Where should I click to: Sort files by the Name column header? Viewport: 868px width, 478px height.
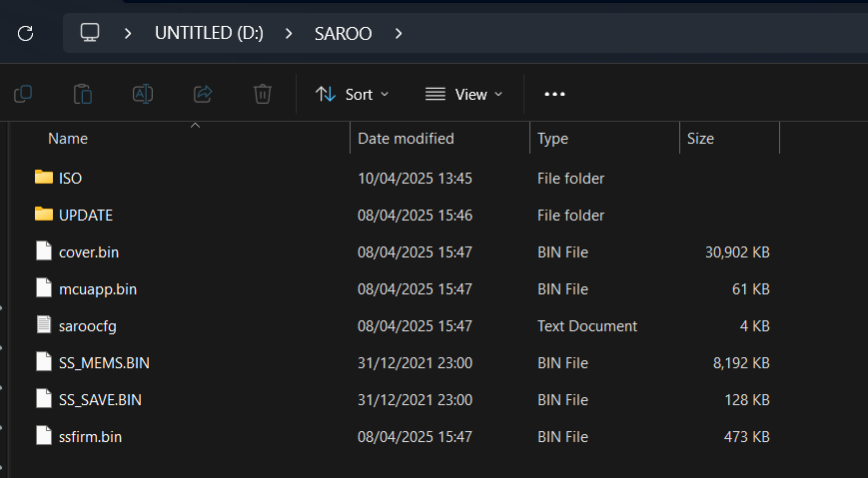coord(68,139)
